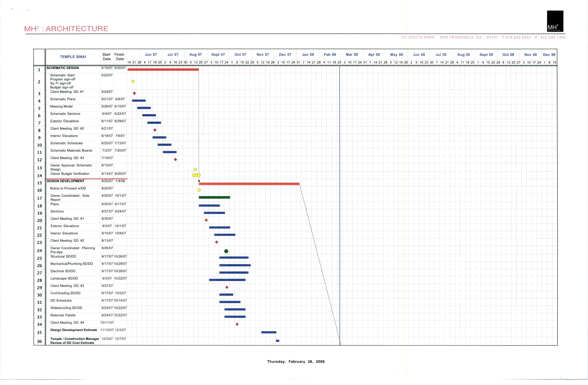Click the Sept 08 month header
Viewport: 588px width, 385px height.
tap(486, 55)
